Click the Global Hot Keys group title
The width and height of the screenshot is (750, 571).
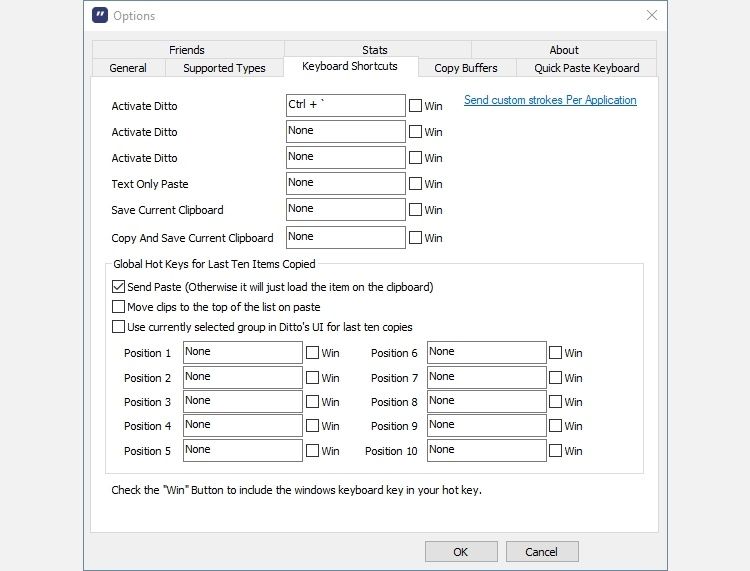tap(214, 264)
